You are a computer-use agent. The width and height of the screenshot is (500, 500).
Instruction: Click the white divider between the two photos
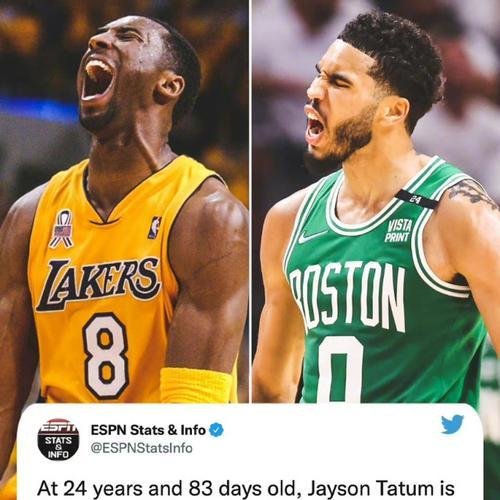250,201
